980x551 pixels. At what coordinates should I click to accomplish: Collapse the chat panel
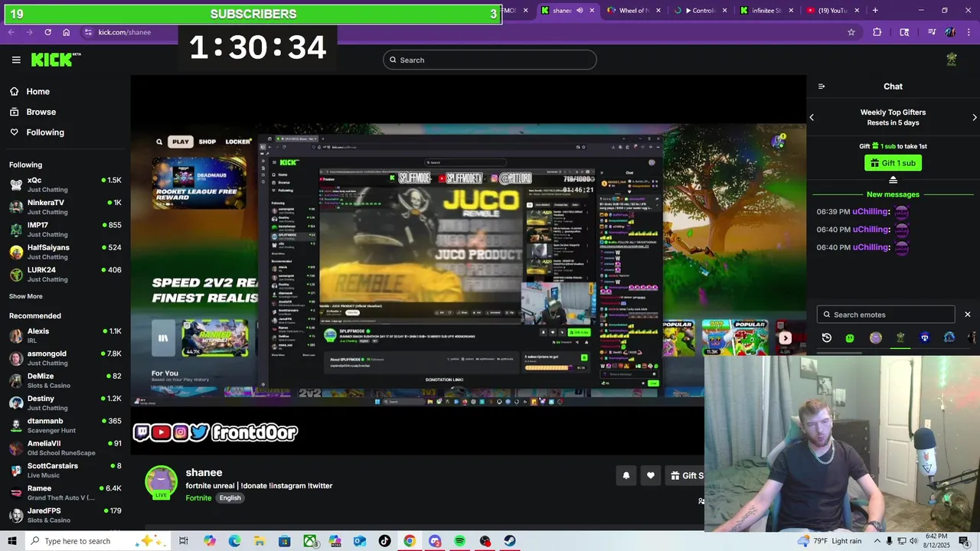[x=822, y=86]
